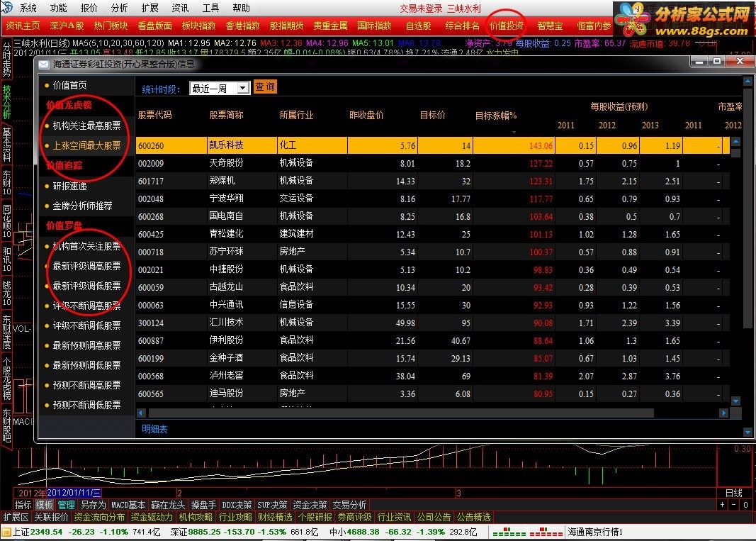Screen dimensions: 756x541
Task: Click the horizontal scroll right arrow under table
Action: coord(723,413)
